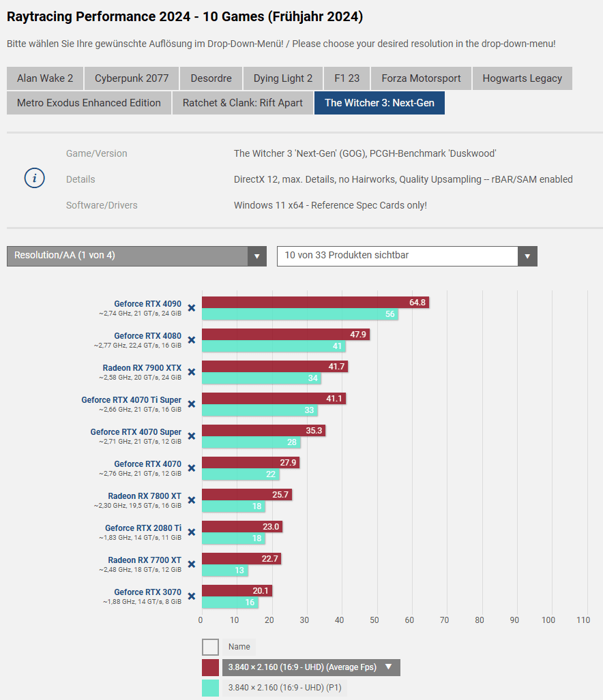603x700 pixels.
Task: Click the 27.9 bar for RTX 4070
Action: tap(250, 463)
